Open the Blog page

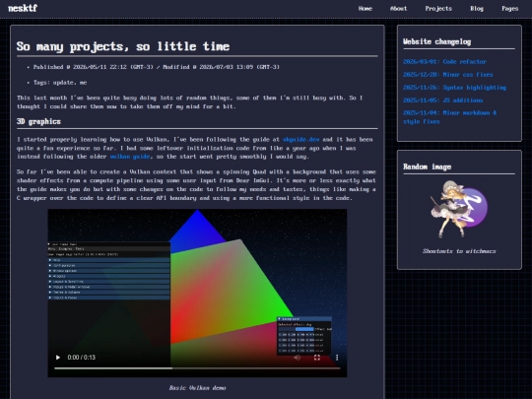click(477, 9)
